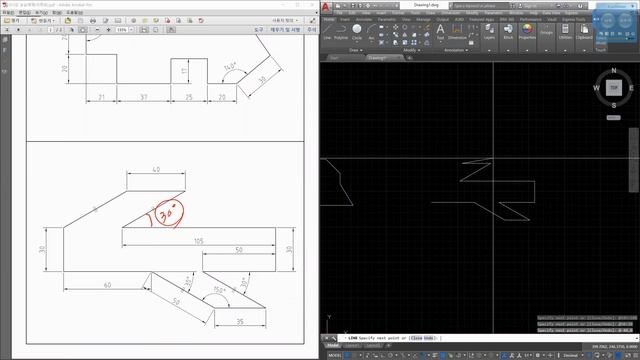640x360 pixels.
Task: Choose the Text annotation tool
Action: [x=440, y=31]
